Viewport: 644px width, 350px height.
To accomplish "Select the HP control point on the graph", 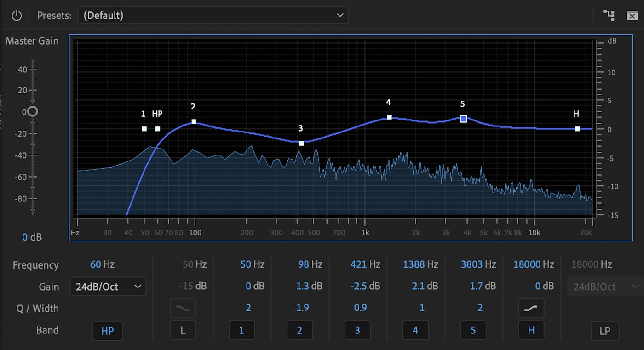I will tap(158, 129).
